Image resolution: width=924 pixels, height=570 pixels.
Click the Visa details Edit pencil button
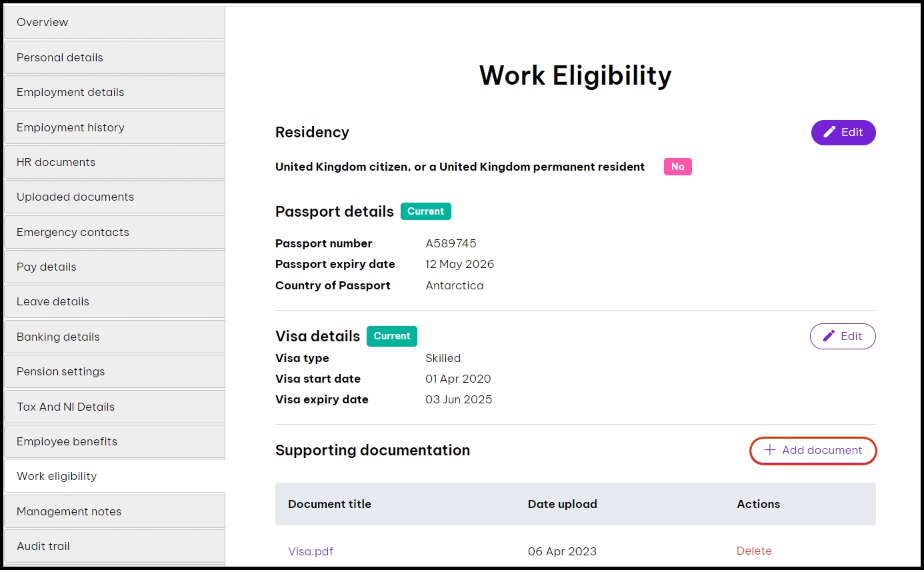pyautogui.click(x=843, y=337)
